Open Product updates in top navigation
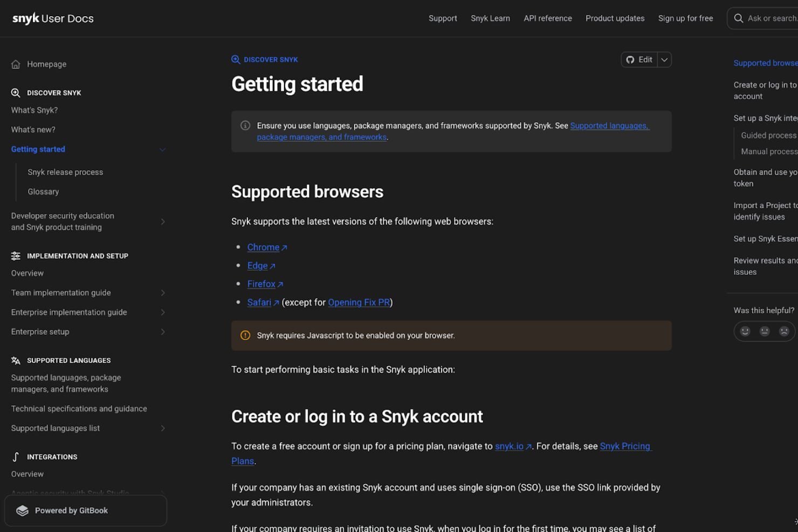This screenshot has height=532, width=798. (615, 18)
